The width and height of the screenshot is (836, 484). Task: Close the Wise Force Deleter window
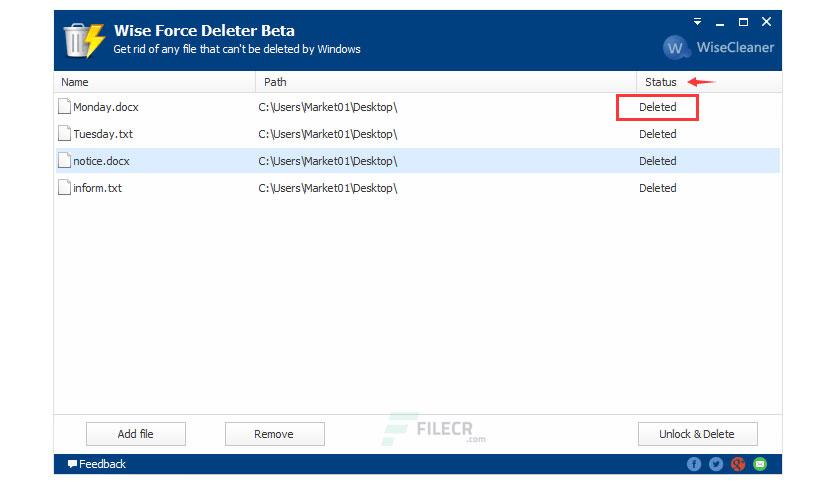(766, 21)
